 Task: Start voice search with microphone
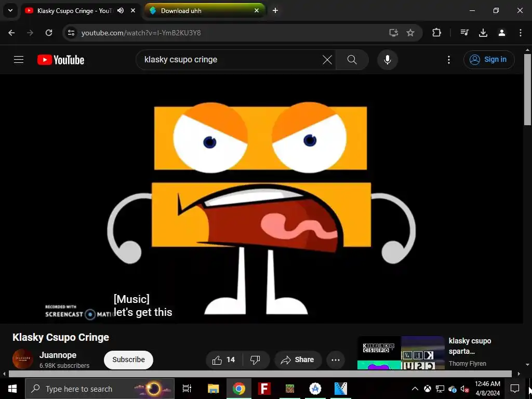[x=387, y=60]
